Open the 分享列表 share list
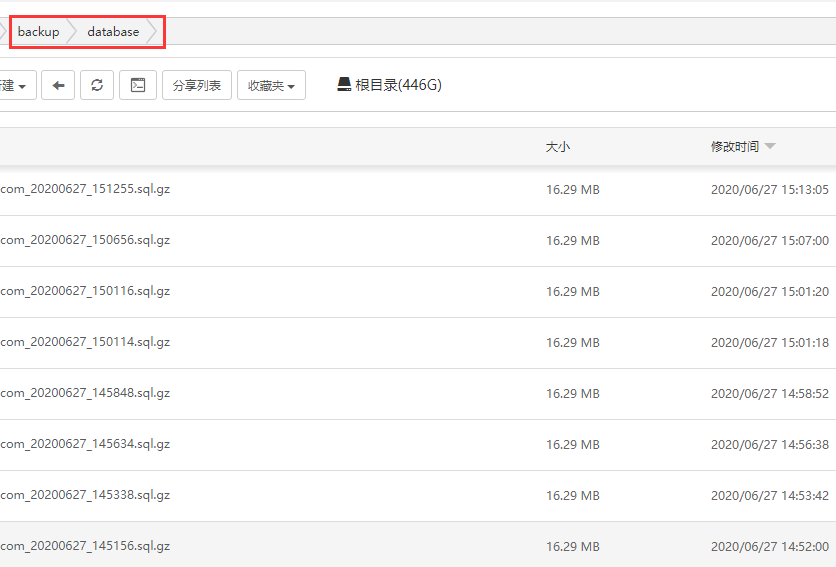This screenshot has height=567, width=836. pos(197,85)
